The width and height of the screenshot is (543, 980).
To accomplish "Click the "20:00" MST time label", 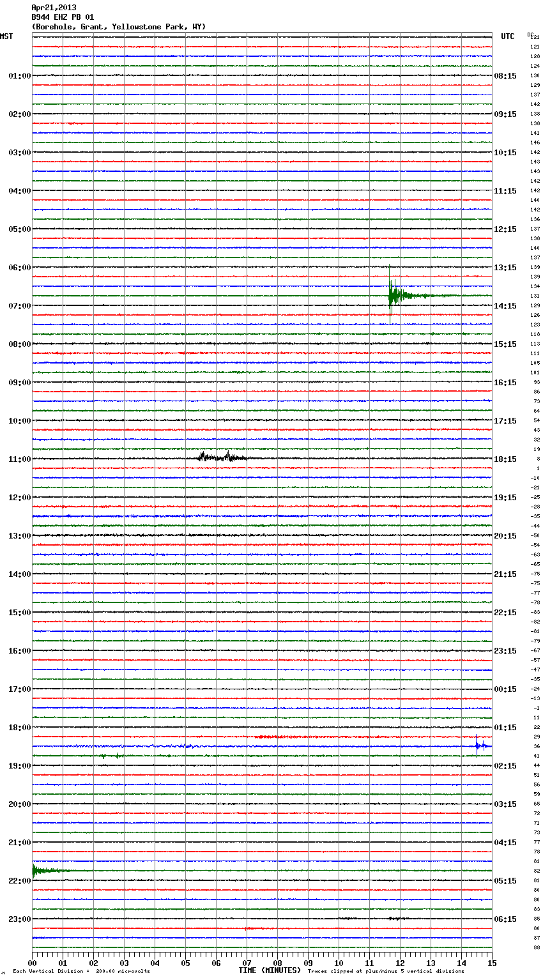I will point(20,804).
